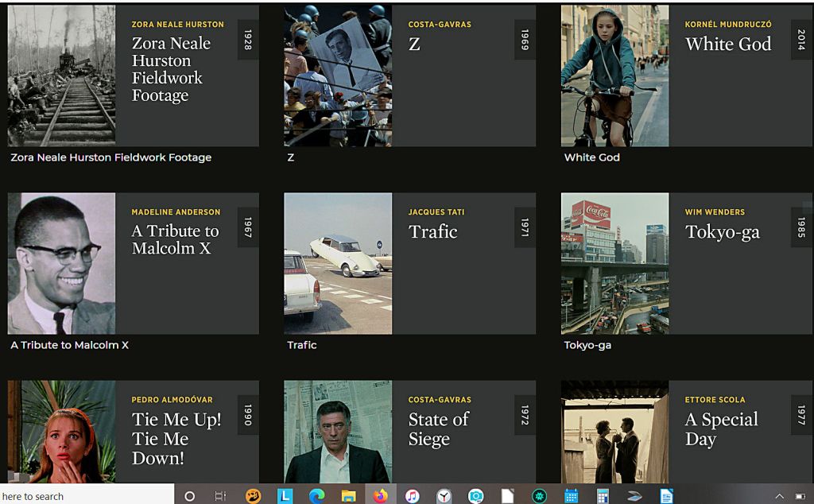The width and height of the screenshot is (814, 504).
Task: Show hidden system tray icons
Action: click(x=779, y=496)
